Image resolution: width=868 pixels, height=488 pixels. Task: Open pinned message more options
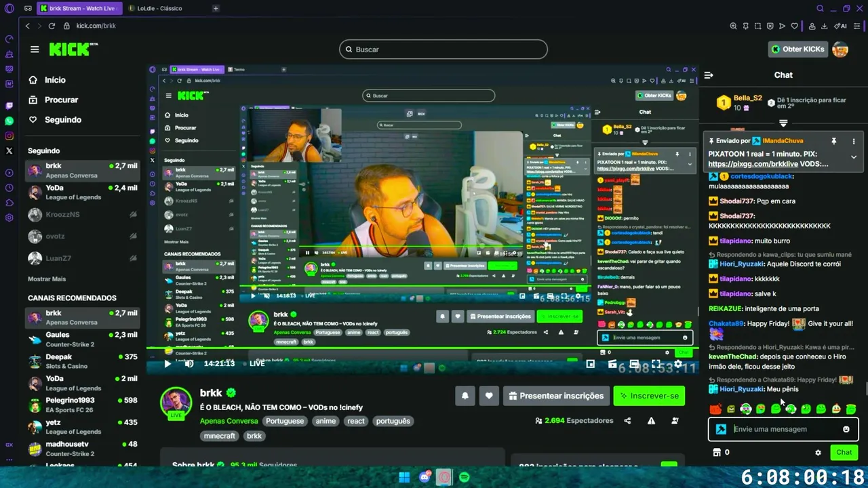click(x=854, y=141)
